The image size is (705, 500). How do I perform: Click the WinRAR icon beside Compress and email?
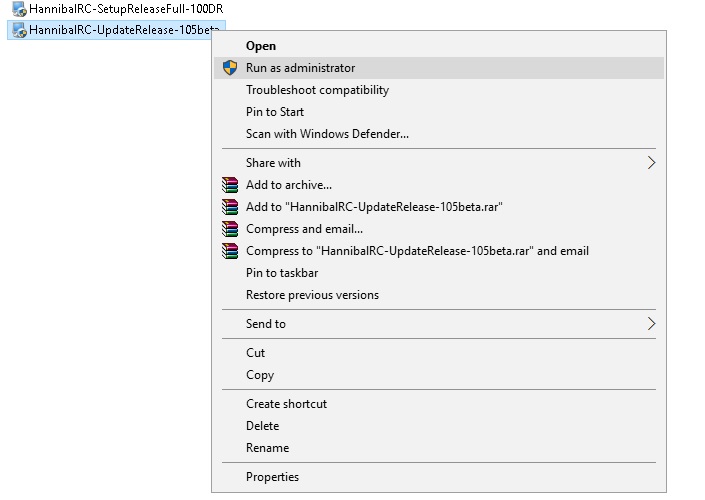click(x=230, y=229)
